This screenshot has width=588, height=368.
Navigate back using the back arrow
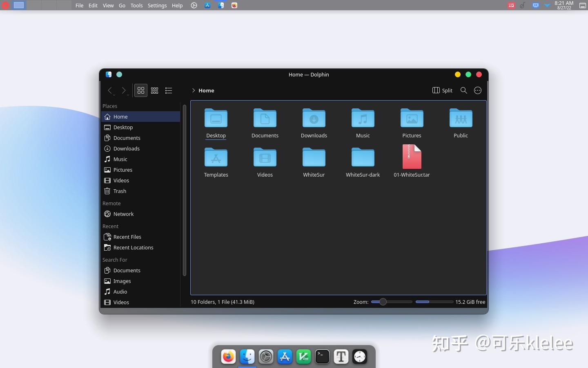tap(110, 91)
